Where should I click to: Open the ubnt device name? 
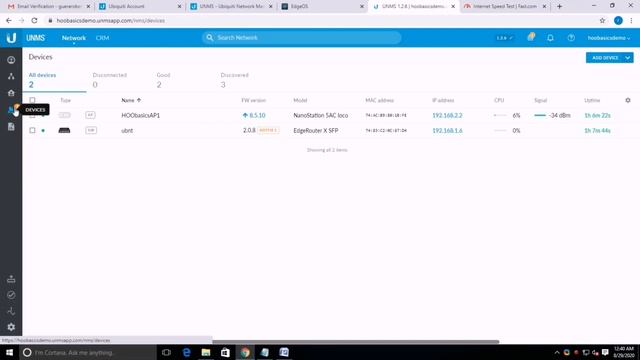coord(127,131)
